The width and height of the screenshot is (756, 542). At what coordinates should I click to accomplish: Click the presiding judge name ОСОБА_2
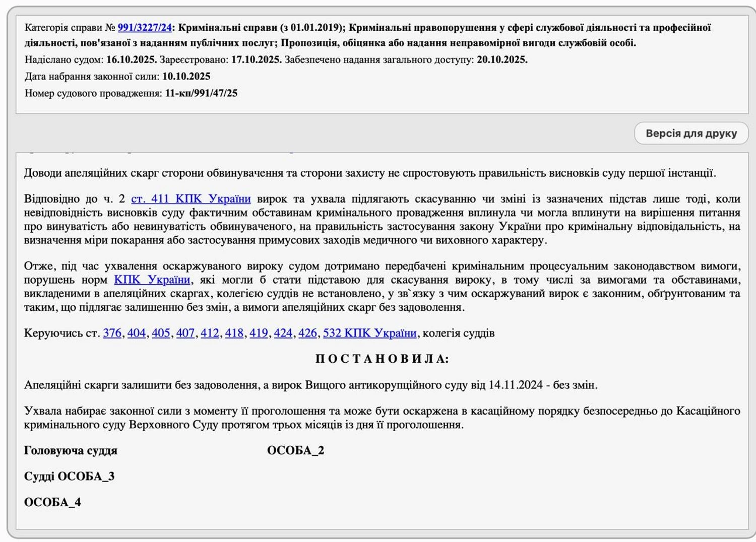(295, 451)
